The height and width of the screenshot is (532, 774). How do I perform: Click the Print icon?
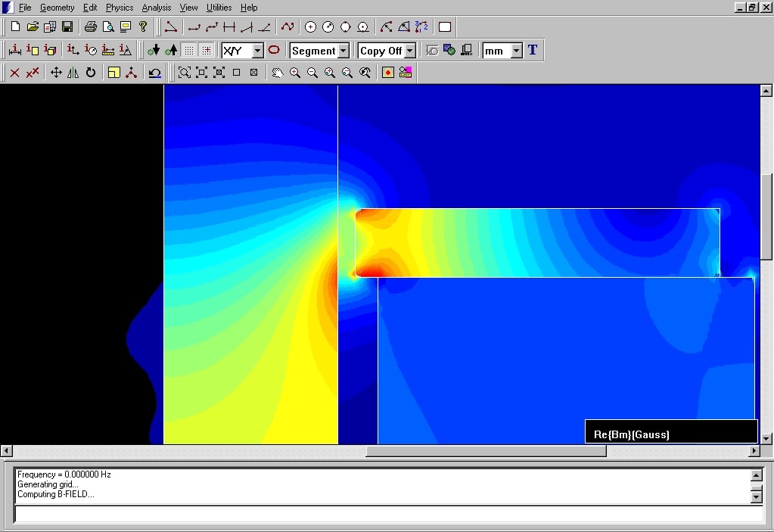pyautogui.click(x=91, y=27)
